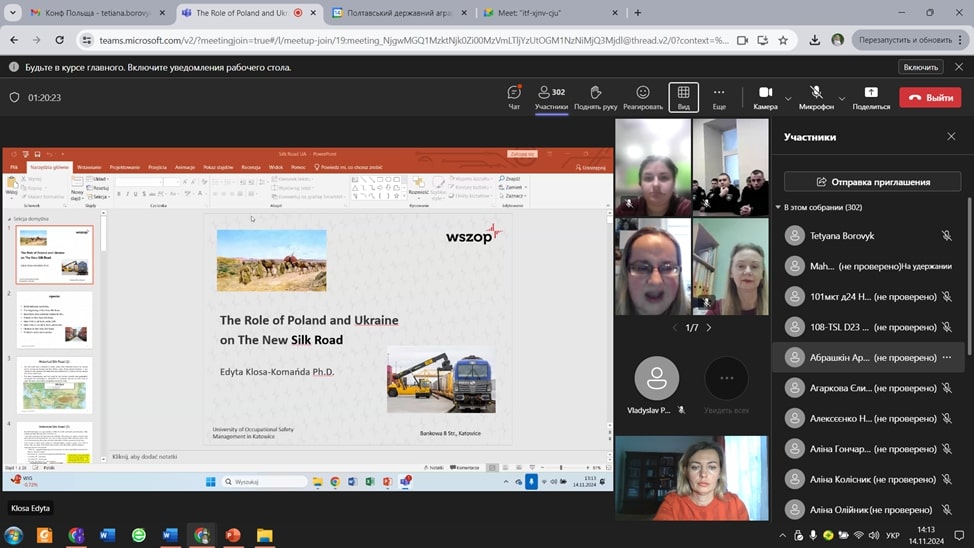Share your screen content
The image size is (974, 548).
click(871, 98)
